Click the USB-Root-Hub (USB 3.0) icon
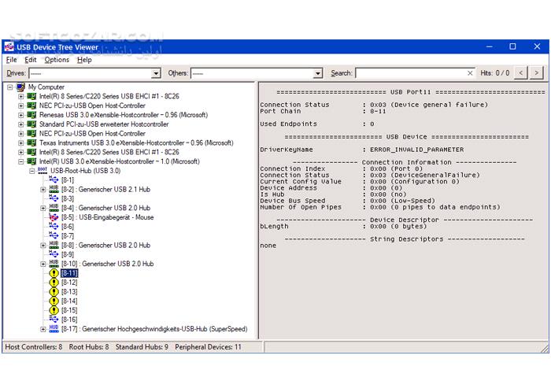The height and width of the screenshot is (392, 551). click(x=43, y=171)
